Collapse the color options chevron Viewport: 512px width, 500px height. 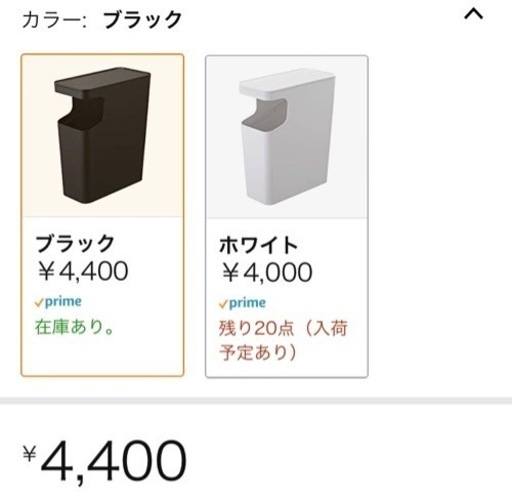[x=473, y=15]
